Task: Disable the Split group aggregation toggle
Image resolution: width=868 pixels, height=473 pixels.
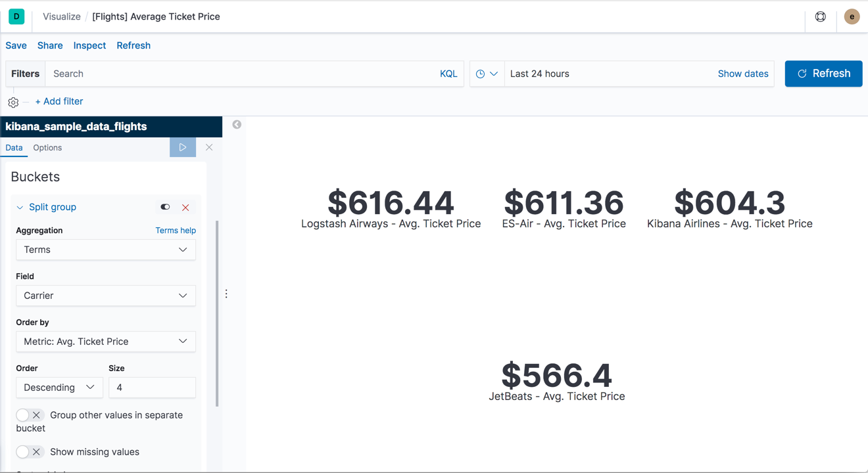Action: pos(165,207)
